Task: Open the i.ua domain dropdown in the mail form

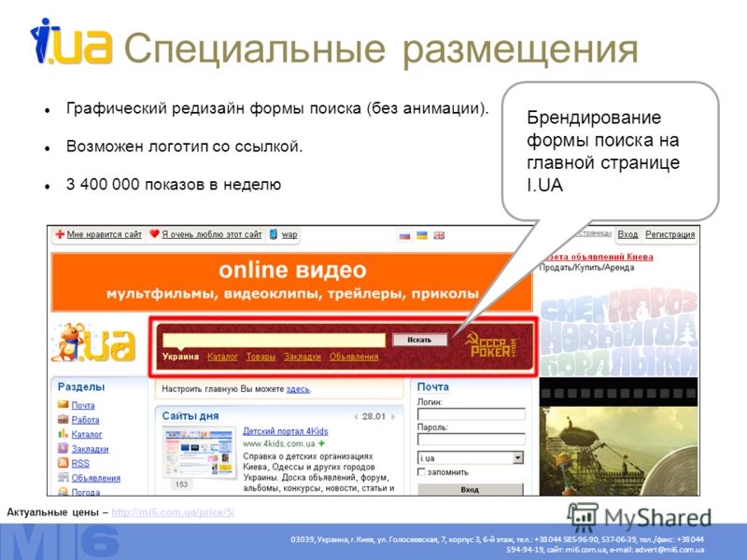Action: point(518,458)
